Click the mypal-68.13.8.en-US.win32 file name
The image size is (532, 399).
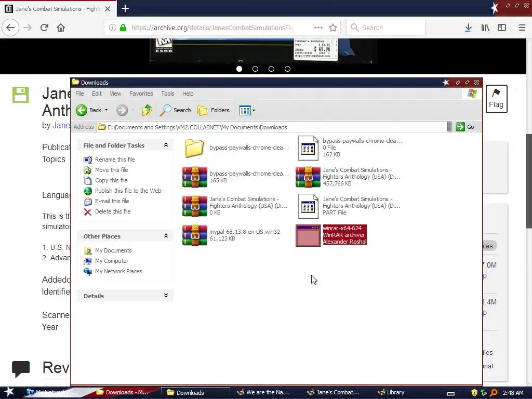(x=245, y=231)
